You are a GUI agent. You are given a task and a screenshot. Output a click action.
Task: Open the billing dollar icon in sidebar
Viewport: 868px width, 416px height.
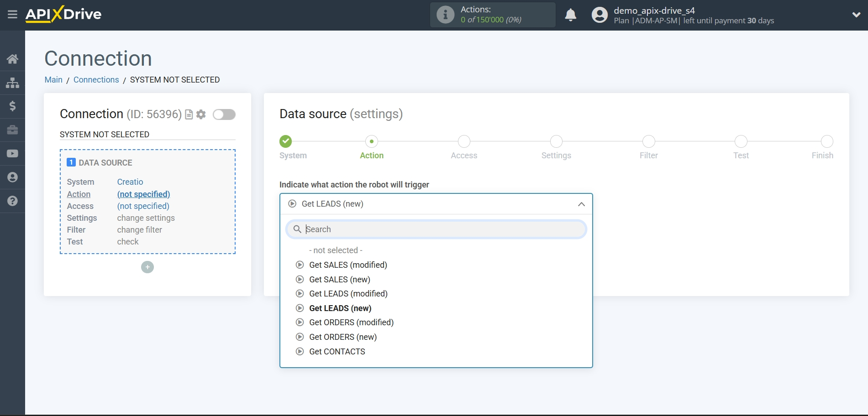(x=12, y=106)
